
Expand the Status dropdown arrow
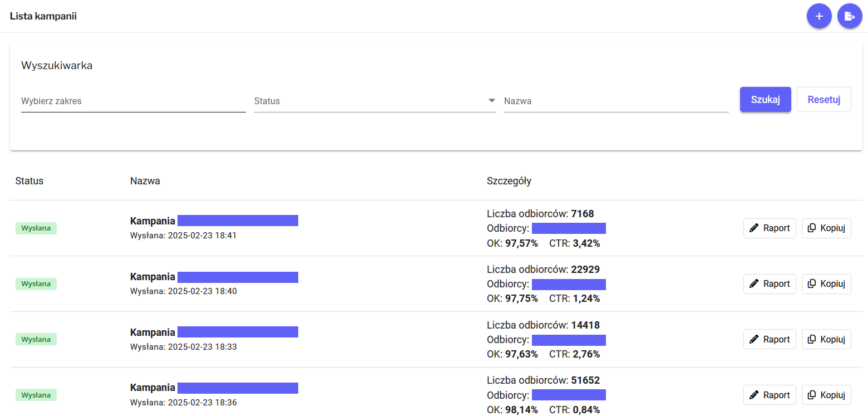491,101
